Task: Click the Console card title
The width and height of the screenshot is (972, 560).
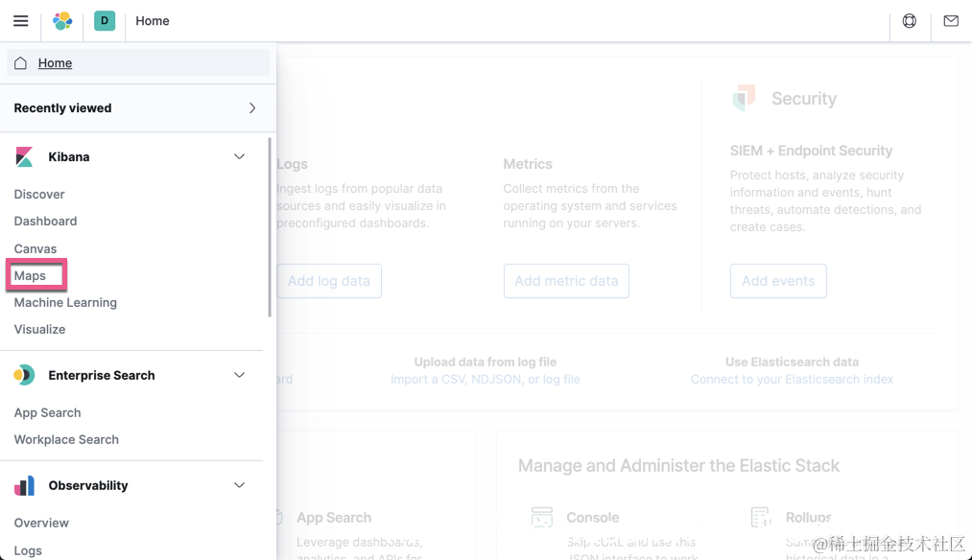Action: [593, 517]
